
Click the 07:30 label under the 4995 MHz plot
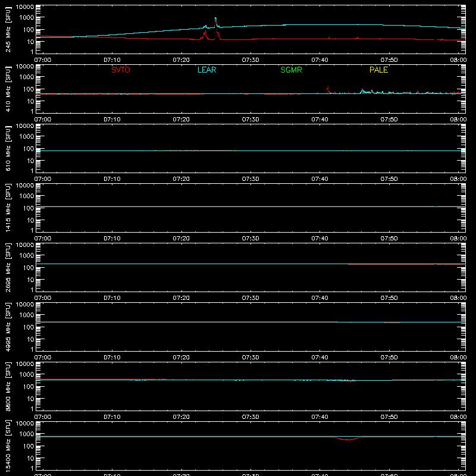click(x=250, y=358)
